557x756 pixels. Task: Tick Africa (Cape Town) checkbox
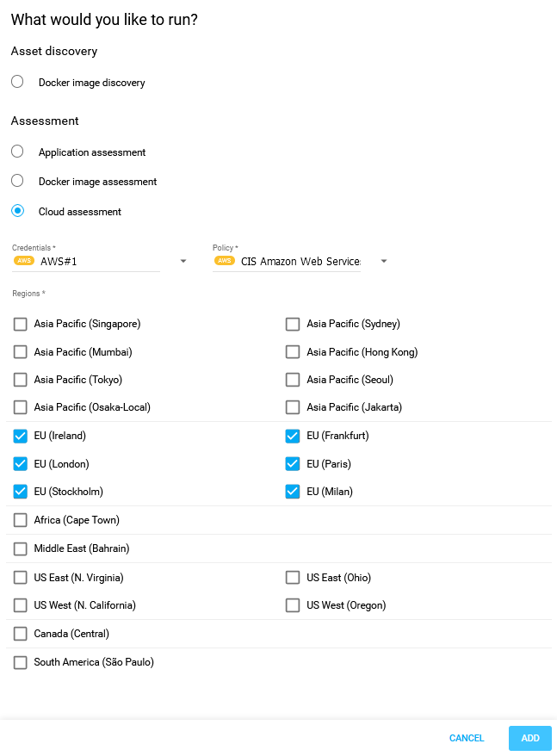tap(21, 520)
